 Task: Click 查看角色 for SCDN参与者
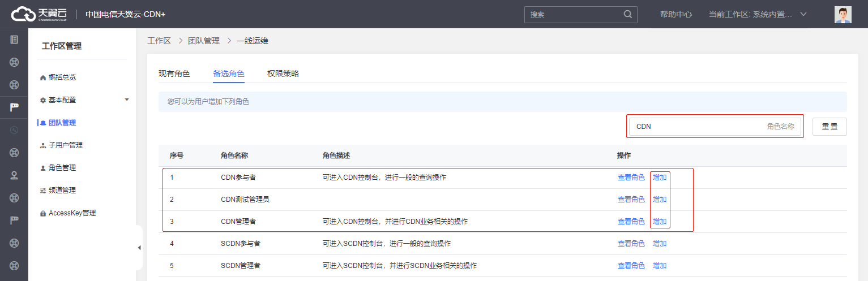click(631, 244)
